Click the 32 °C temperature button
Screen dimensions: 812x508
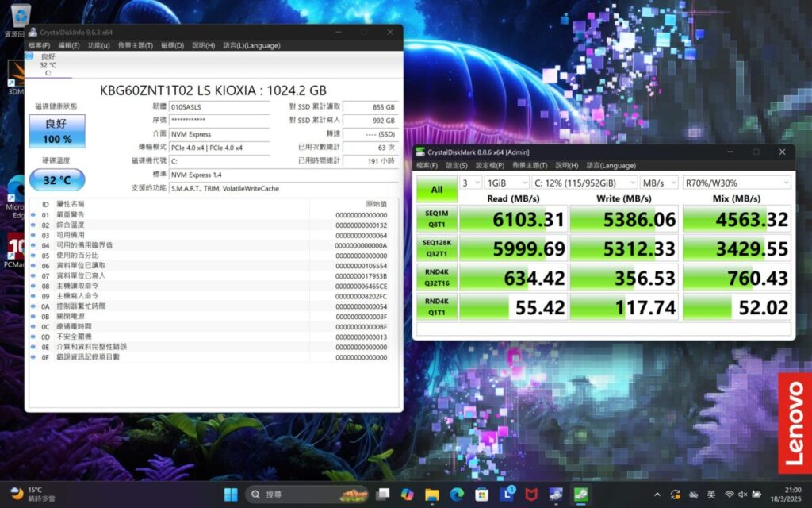(57, 180)
